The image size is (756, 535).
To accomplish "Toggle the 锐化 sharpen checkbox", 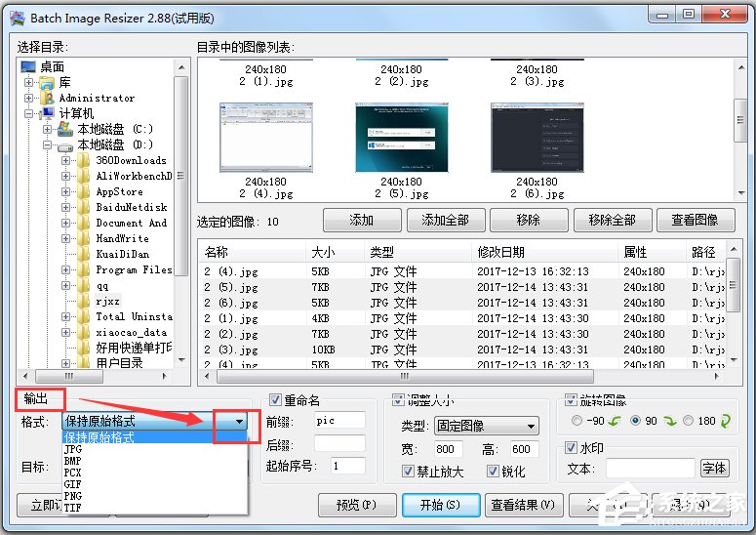I will pos(493,471).
